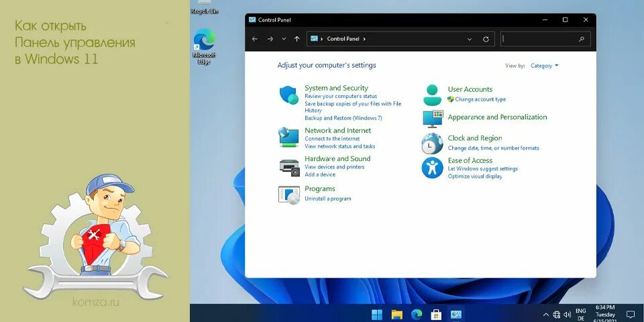644x322 pixels.
Task: Open View network status and tasks
Action: [x=339, y=146]
